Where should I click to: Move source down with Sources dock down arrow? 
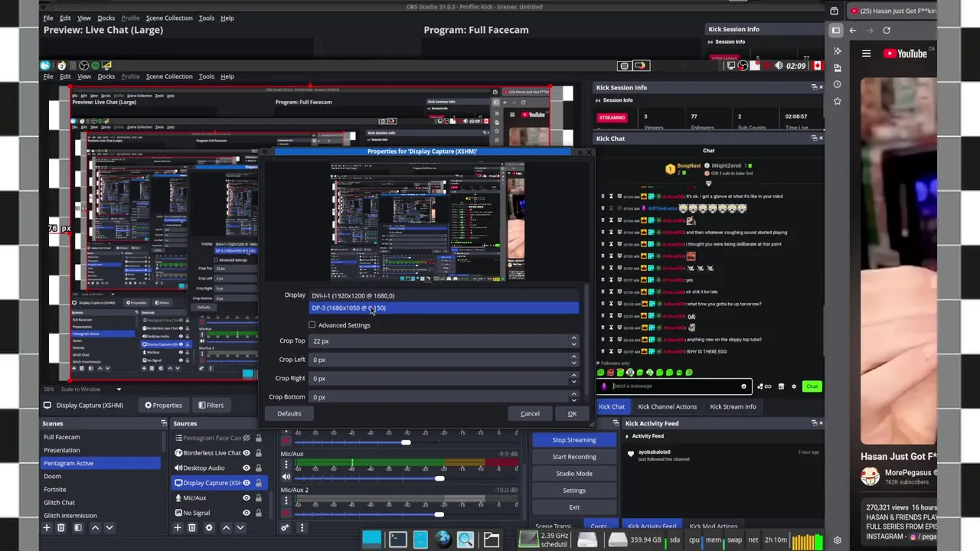click(240, 527)
